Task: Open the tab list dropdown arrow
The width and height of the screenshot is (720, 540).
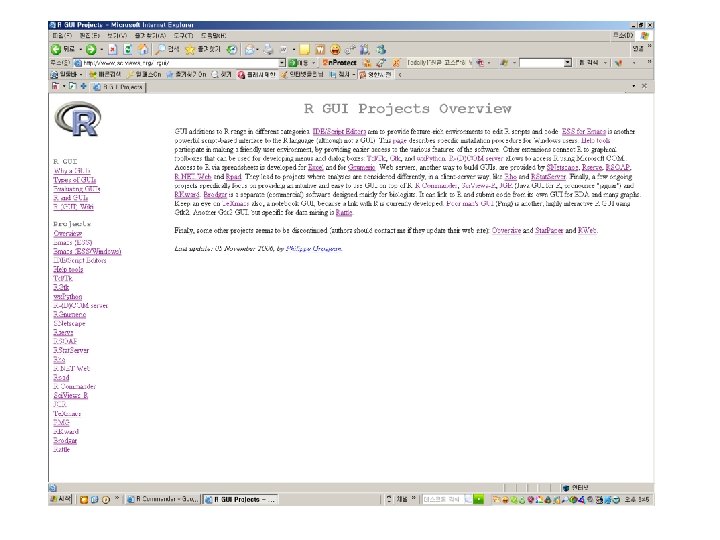Action: [634, 86]
